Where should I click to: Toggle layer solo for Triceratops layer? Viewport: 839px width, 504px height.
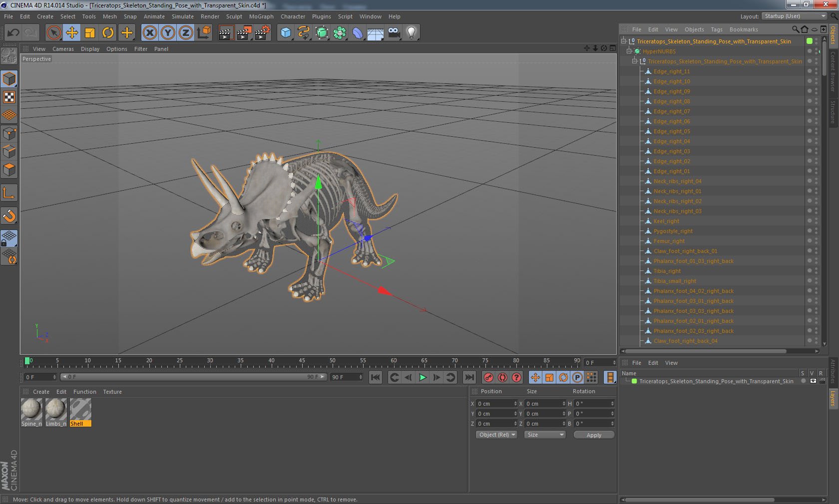tap(803, 381)
